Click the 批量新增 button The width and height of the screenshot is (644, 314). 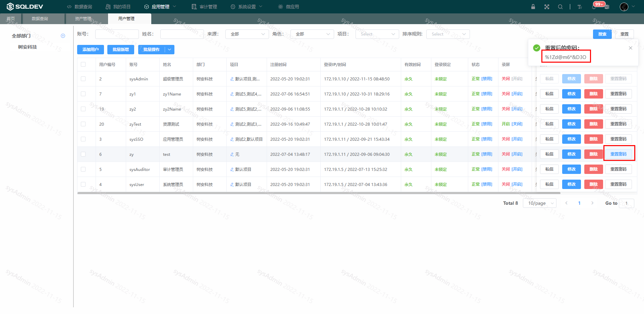point(121,50)
